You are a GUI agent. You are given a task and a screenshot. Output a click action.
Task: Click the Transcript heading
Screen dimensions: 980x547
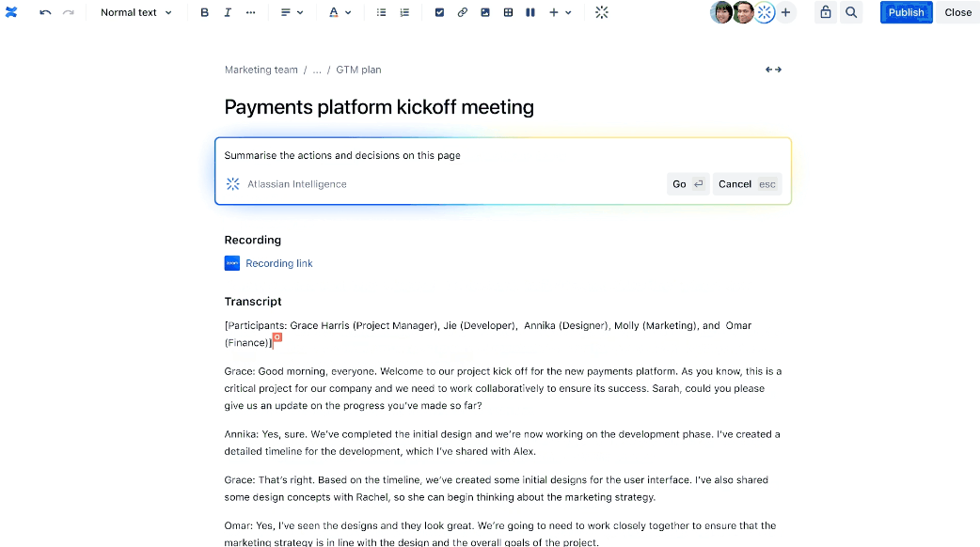tap(252, 302)
